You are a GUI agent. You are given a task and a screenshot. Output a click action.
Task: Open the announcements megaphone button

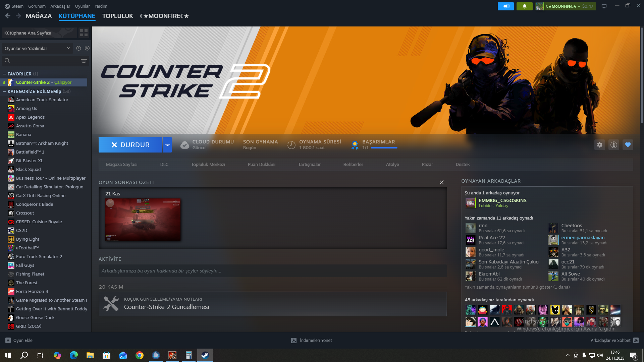[505, 6]
